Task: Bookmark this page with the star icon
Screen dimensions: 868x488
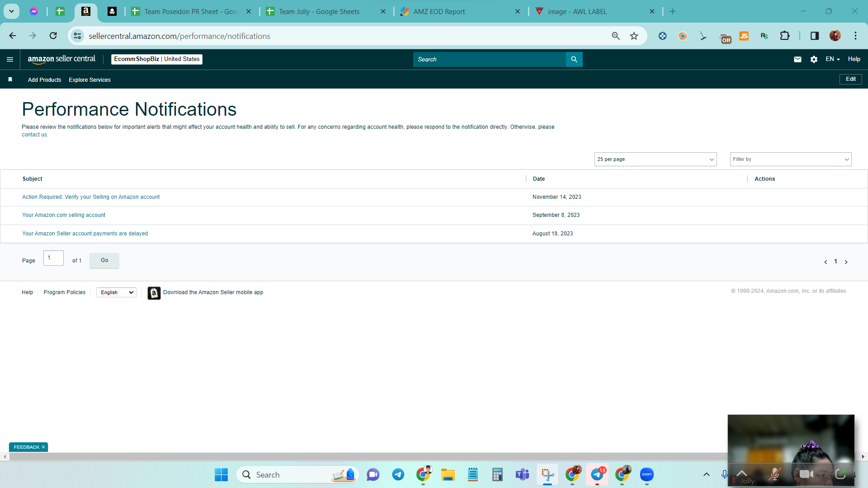Action: tap(634, 36)
